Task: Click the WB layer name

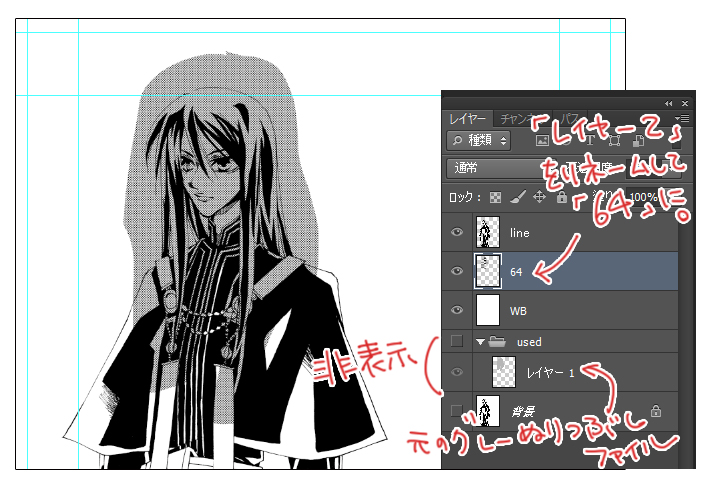Action: point(518,311)
